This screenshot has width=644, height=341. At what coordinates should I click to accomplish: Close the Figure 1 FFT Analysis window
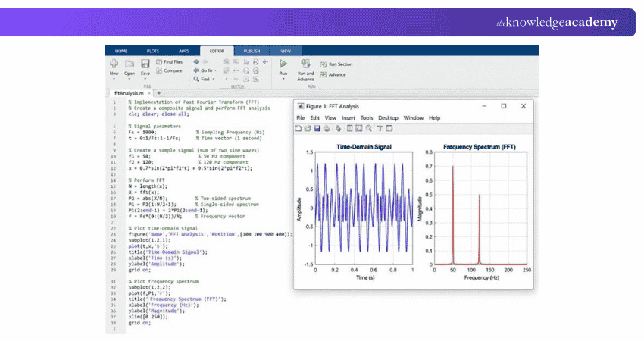tap(524, 106)
